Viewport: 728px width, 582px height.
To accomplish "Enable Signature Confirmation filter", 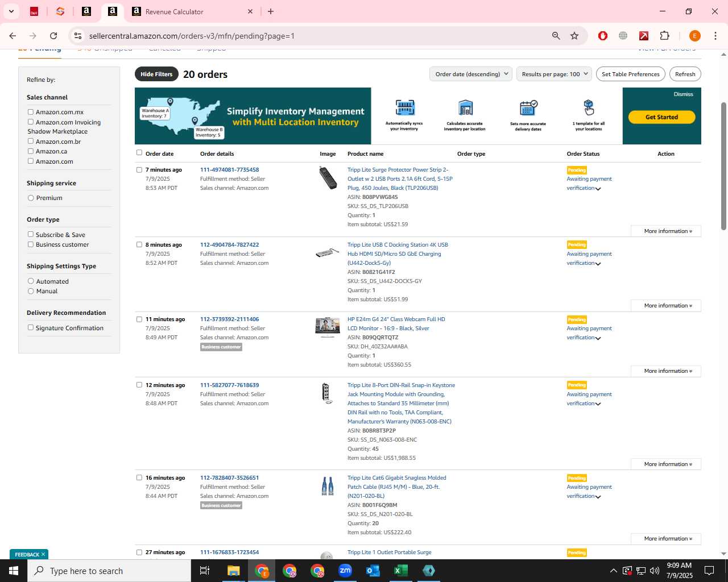I will point(31,327).
